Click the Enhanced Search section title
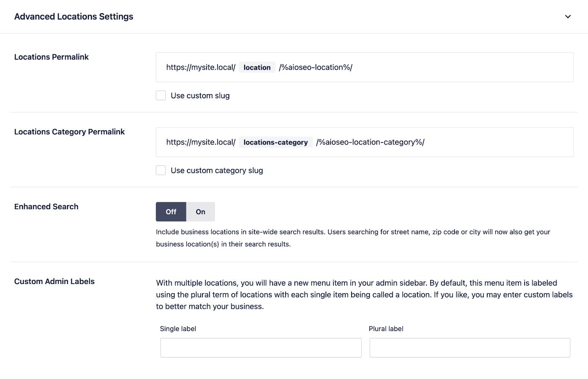The image size is (588, 379). (46, 207)
